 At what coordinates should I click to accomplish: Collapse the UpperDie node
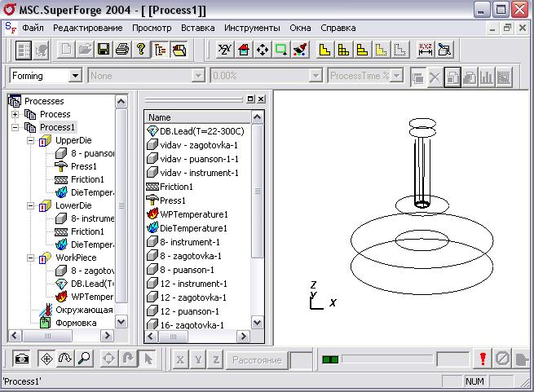coord(30,140)
